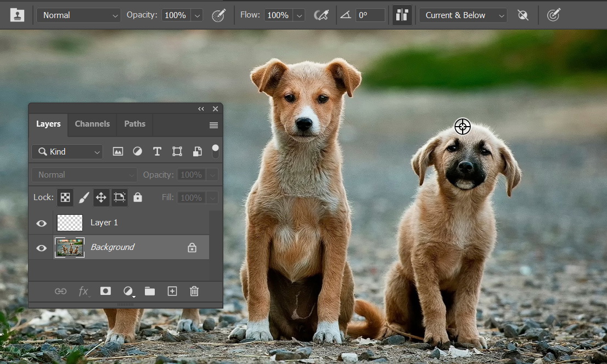Open the Current & Below sample dropdown
607x364 pixels.
(x=463, y=15)
